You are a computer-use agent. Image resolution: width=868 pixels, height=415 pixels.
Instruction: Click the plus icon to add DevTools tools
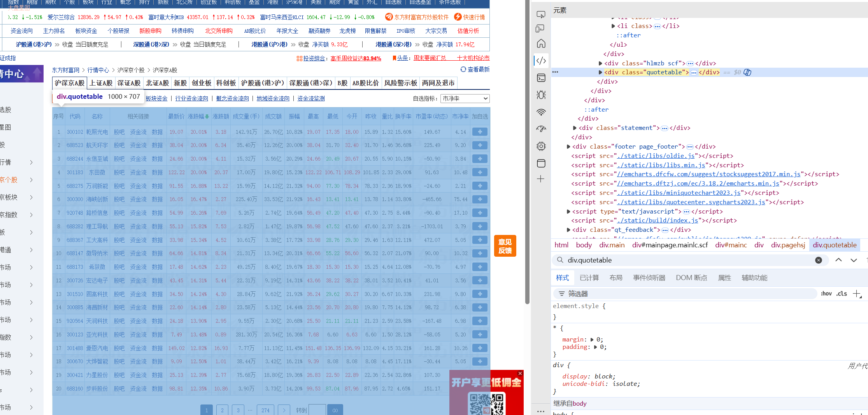541,179
